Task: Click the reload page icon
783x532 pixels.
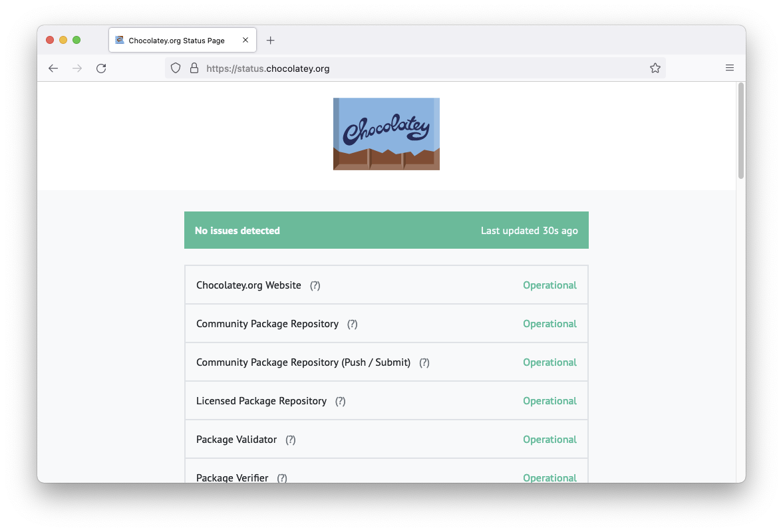Action: click(x=101, y=68)
